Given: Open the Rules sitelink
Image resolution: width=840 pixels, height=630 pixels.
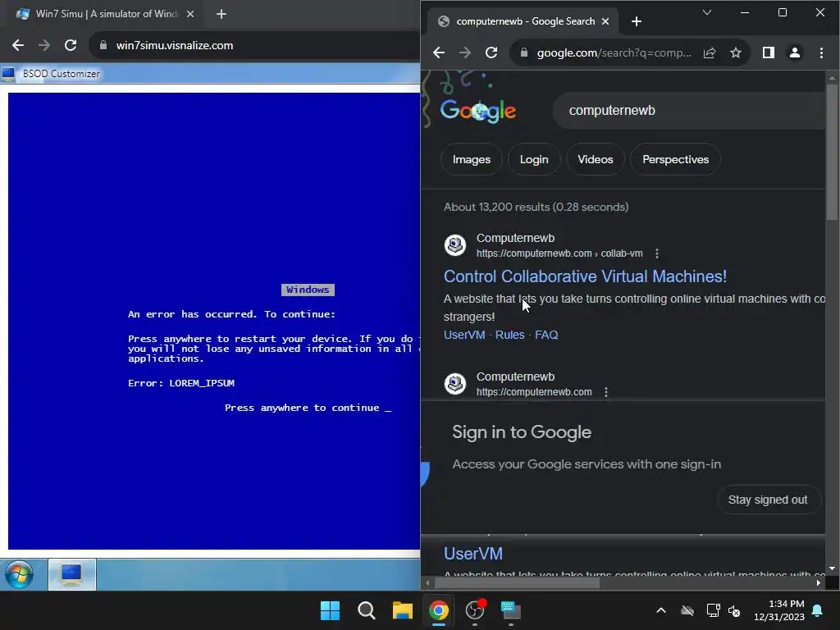Looking at the screenshot, I should [x=510, y=335].
